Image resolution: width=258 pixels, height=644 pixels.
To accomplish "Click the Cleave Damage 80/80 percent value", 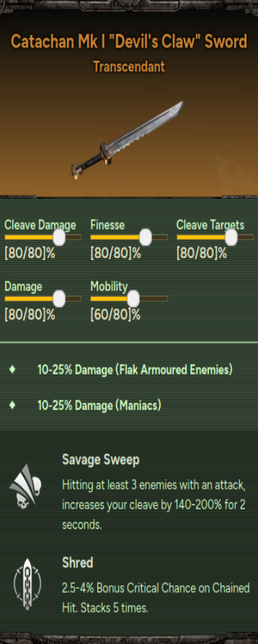I will click(30, 253).
